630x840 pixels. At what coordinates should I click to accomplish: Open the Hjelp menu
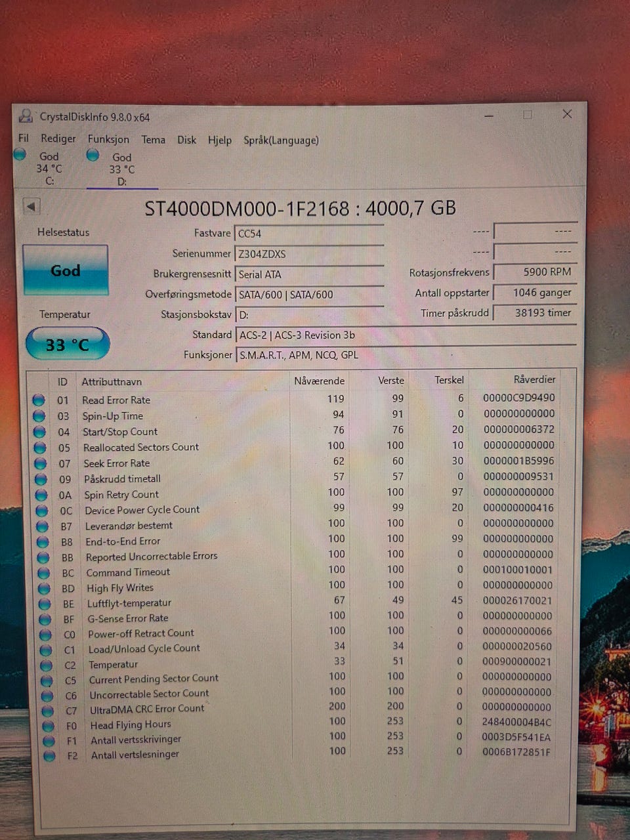pyautogui.click(x=220, y=140)
